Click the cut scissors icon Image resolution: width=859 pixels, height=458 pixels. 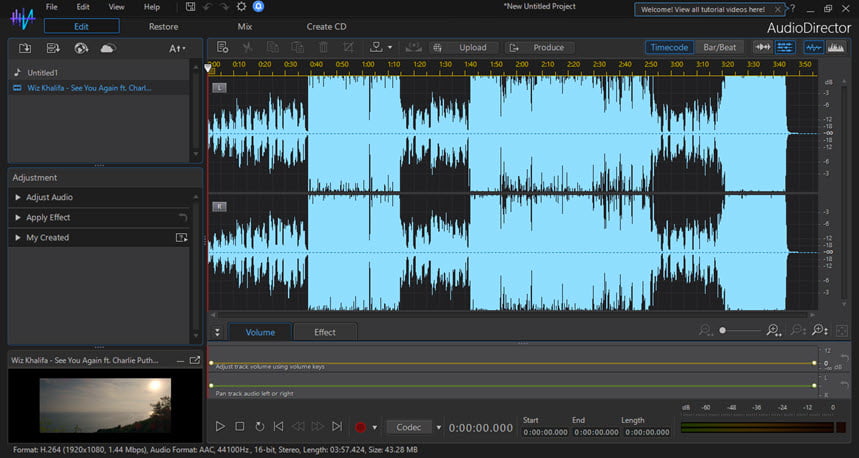pyautogui.click(x=248, y=47)
